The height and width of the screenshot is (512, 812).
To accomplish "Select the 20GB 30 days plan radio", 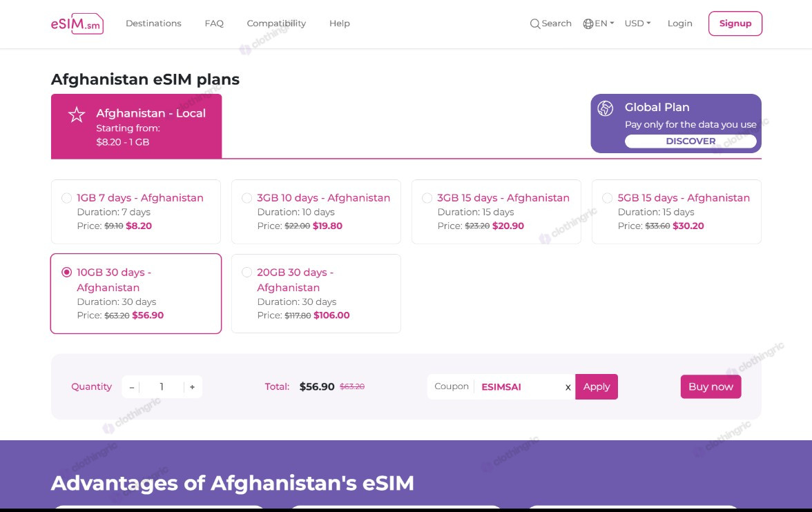I will click(x=246, y=273).
